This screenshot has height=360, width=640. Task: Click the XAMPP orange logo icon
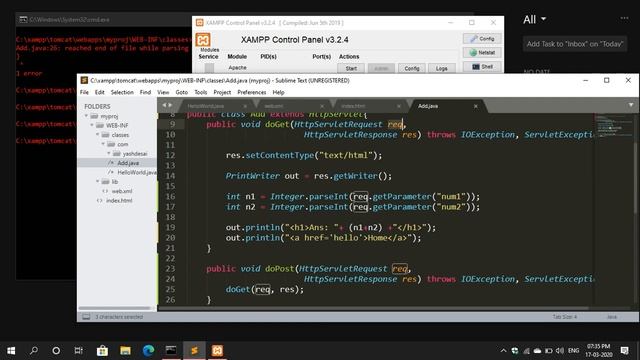pyautogui.click(x=203, y=40)
